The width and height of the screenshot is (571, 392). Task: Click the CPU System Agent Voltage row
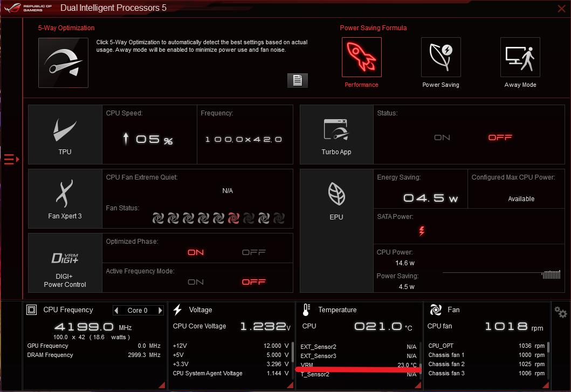(x=231, y=374)
